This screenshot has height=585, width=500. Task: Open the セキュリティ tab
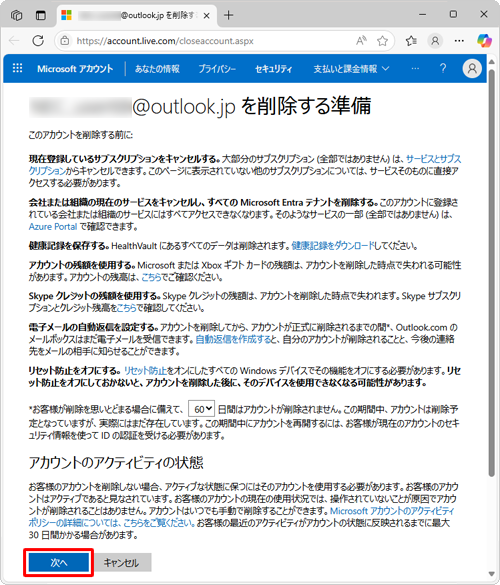click(x=274, y=69)
